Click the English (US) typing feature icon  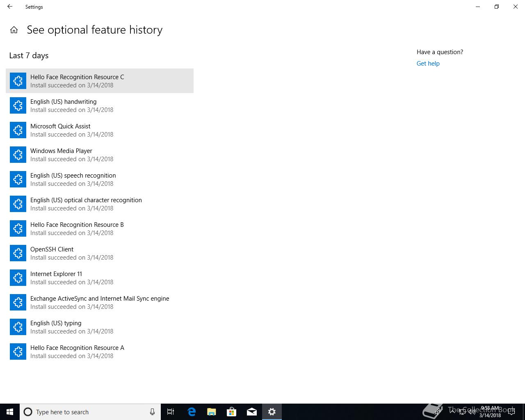(x=18, y=327)
